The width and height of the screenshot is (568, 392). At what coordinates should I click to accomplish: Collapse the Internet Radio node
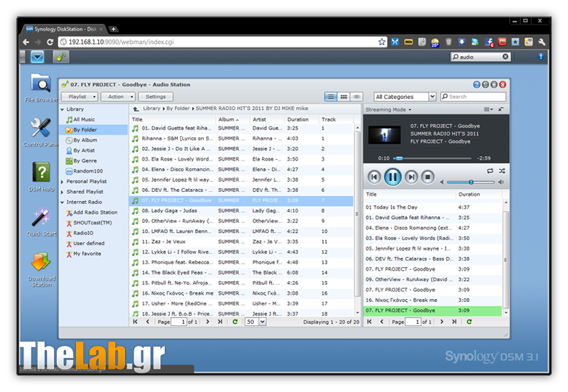[x=62, y=202]
